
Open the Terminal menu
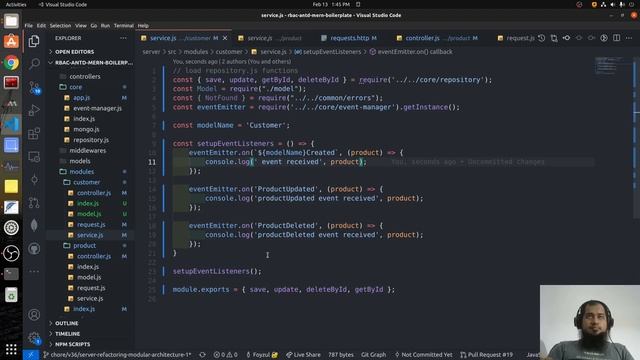[x=124, y=25]
